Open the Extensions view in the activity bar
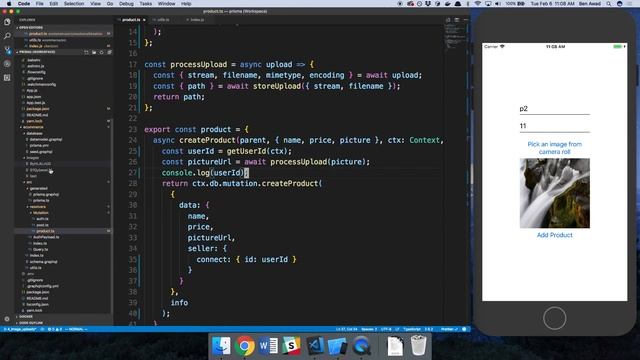This screenshot has height=360, width=640. (x=7, y=78)
